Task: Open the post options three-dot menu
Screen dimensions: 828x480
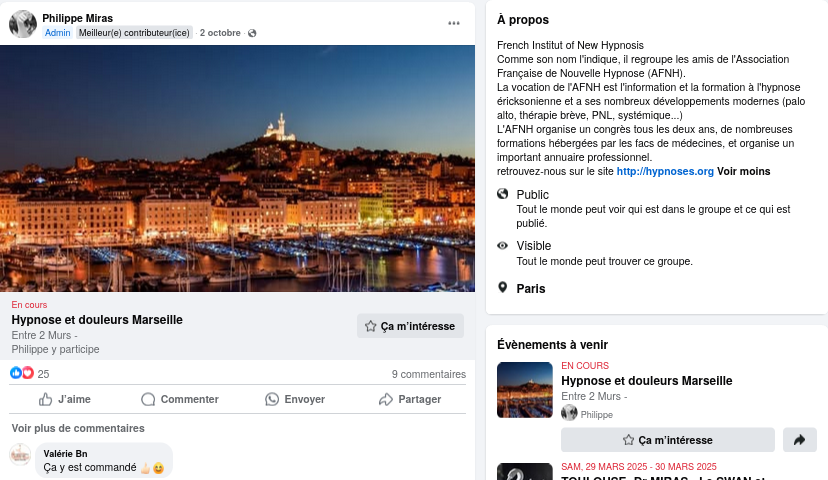Action: click(x=454, y=23)
